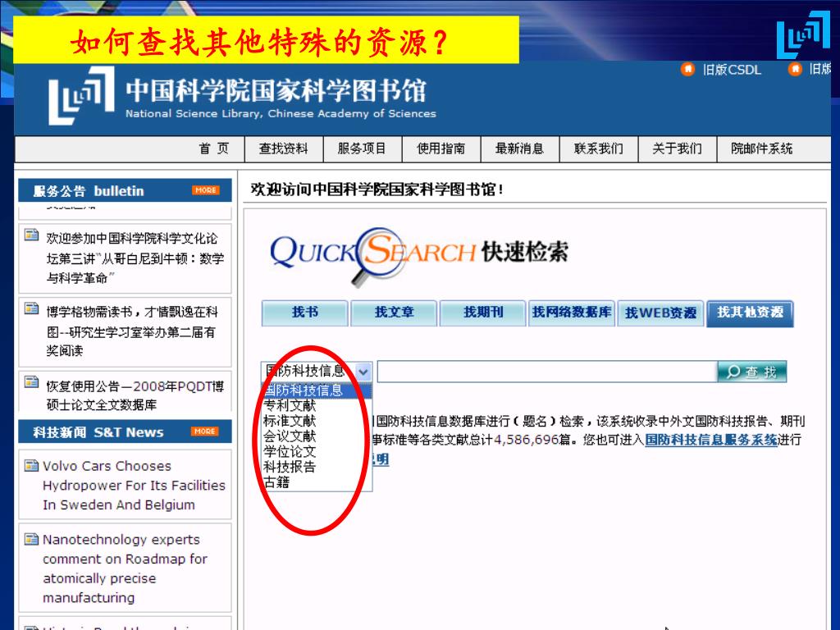This screenshot has height=630, width=840.
Task: Open the 院邮件系统 navigation item
Action: pyautogui.click(x=762, y=148)
